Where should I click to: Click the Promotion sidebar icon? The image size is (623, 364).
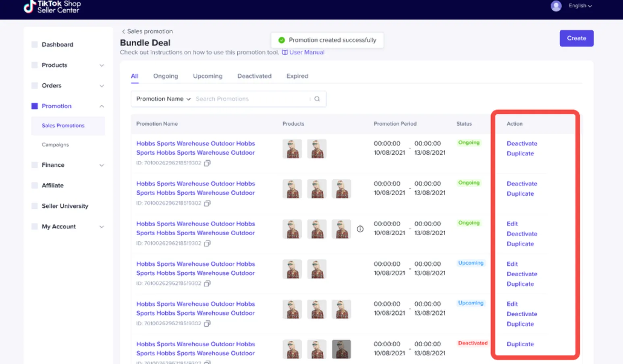coord(35,106)
